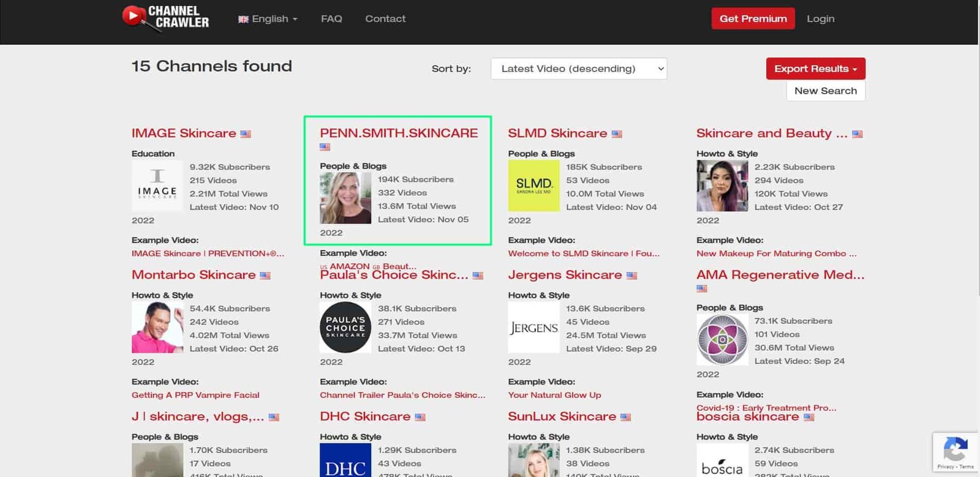The image size is (980, 477).
Task: Click the US flag beside Skincare and Beauty
Action: [x=858, y=134]
